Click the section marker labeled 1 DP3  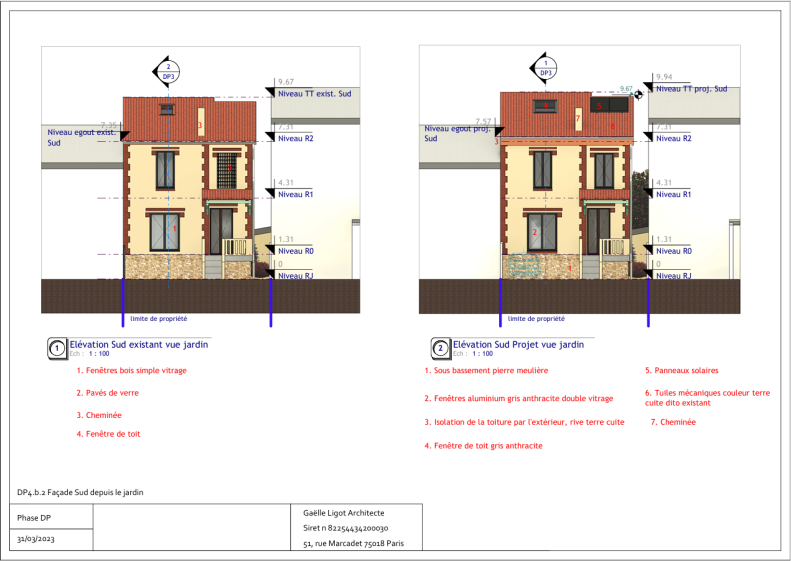544,68
